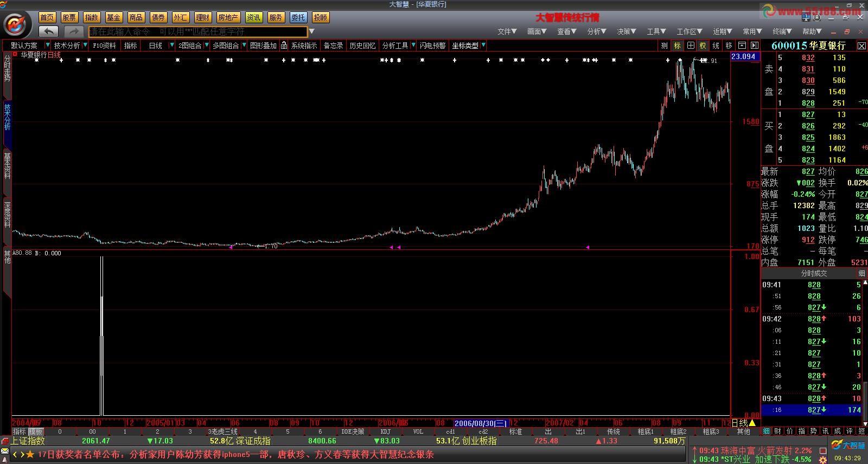Expand the 默认方案 dropdown arrow

[x=47, y=46]
